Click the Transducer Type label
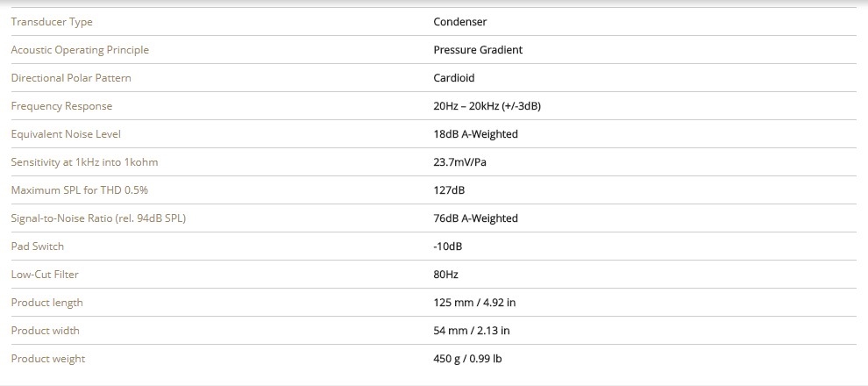868x386 pixels. tap(52, 22)
